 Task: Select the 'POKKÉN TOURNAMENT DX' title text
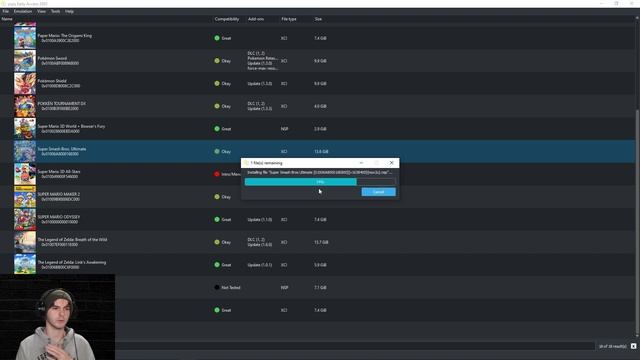click(62, 104)
